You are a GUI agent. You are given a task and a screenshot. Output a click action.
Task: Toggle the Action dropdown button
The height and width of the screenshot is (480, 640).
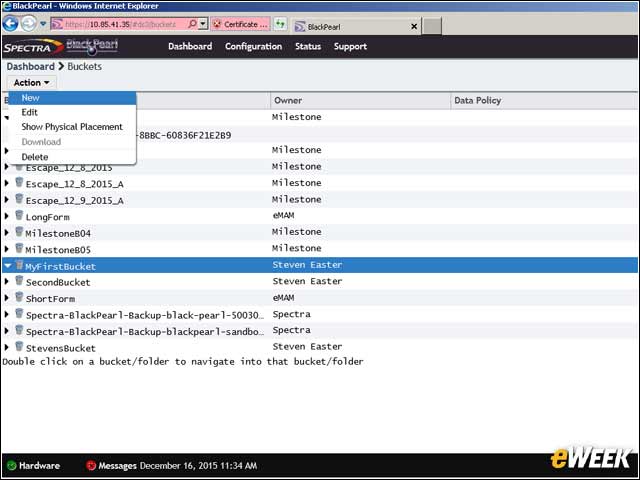pos(31,83)
